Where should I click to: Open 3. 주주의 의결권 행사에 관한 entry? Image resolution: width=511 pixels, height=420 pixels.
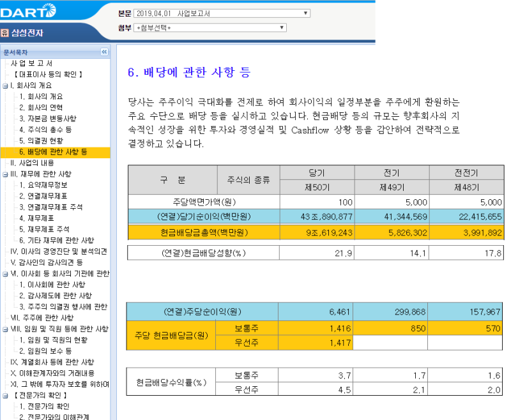[x=63, y=306]
